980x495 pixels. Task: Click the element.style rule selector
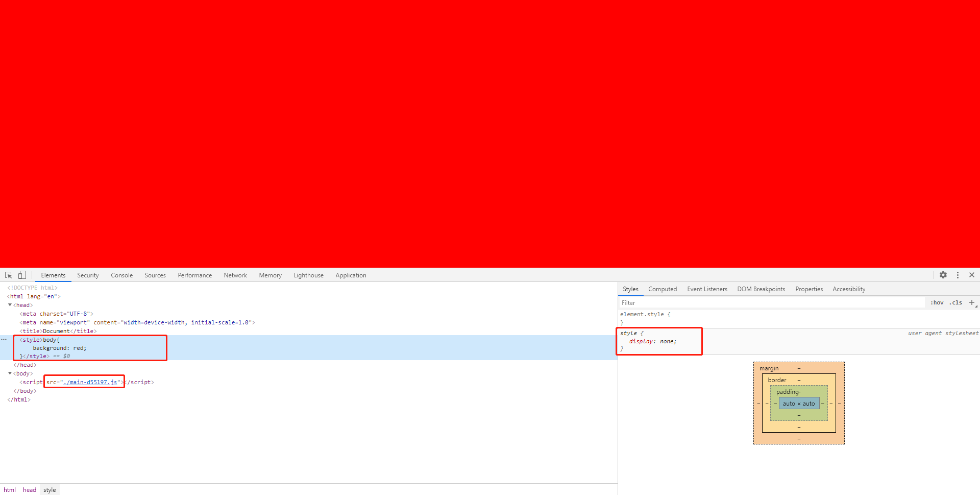[x=642, y=314]
